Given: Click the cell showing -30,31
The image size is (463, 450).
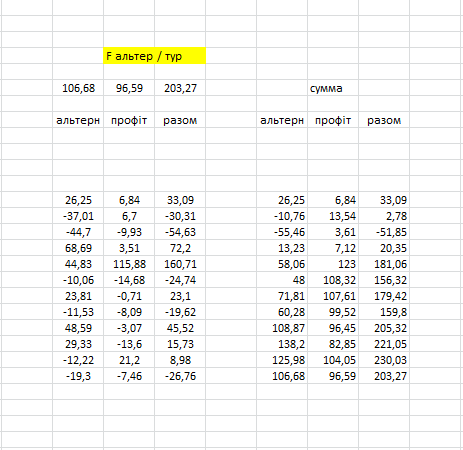Looking at the screenshot, I should pyautogui.click(x=180, y=216).
